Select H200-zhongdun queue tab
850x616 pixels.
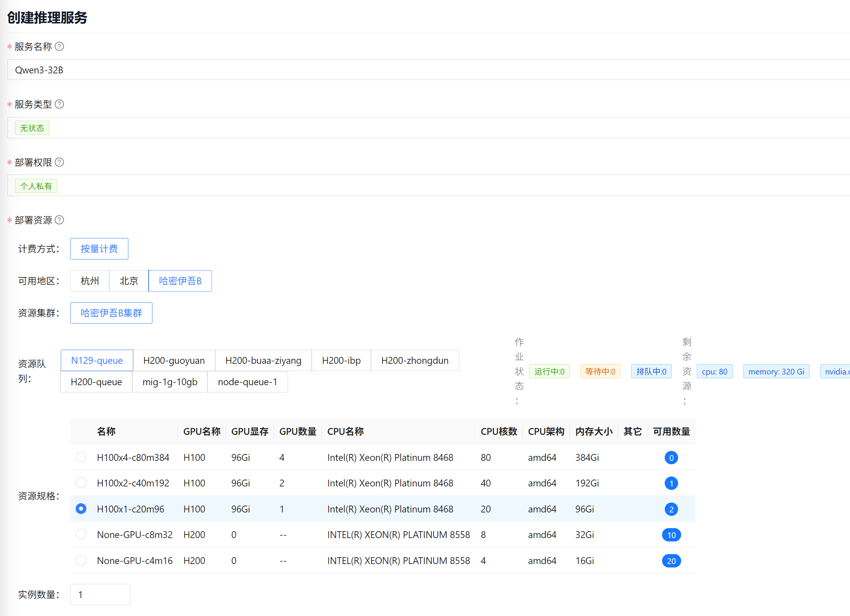click(x=414, y=360)
